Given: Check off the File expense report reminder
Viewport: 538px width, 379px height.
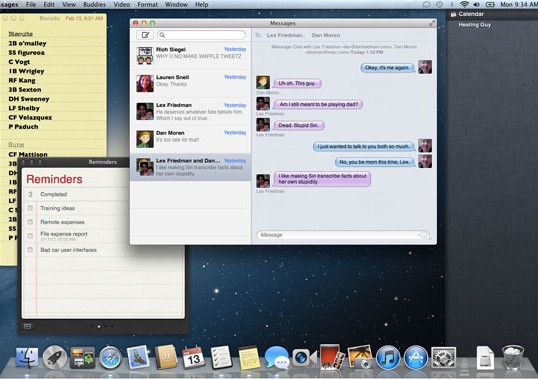Looking at the screenshot, I should [x=30, y=236].
